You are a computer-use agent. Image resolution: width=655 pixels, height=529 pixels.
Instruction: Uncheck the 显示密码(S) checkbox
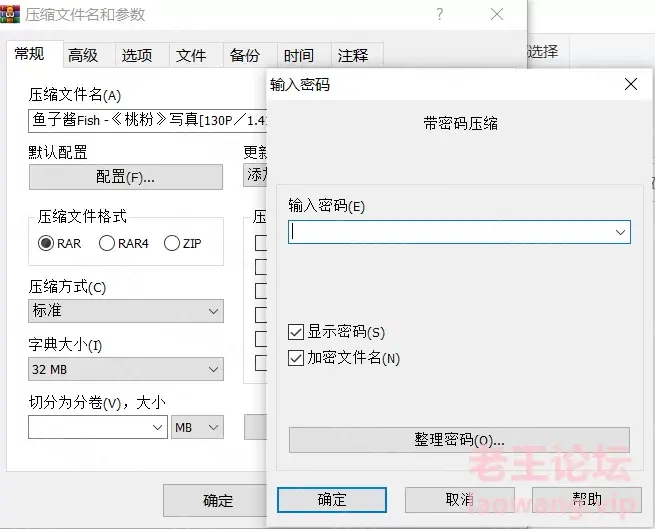(x=296, y=333)
